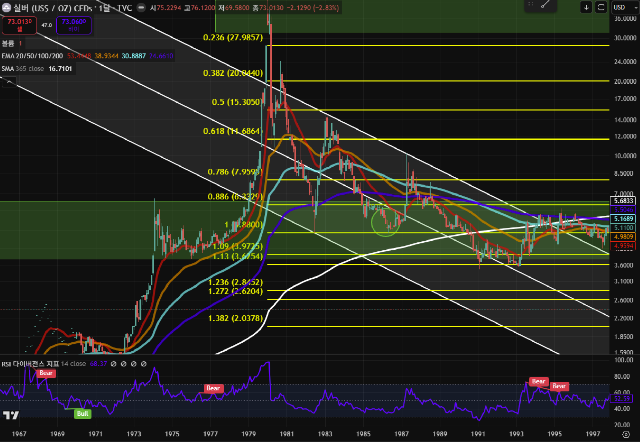Click the 0.886 Fibonacci level label

(234, 197)
